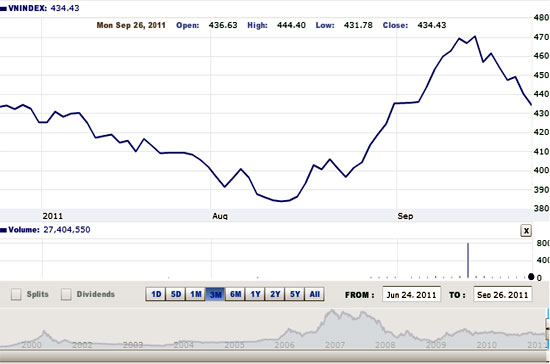The image size is (550, 364).
Task: Click the Aug label on the time axis
Action: tap(220, 216)
